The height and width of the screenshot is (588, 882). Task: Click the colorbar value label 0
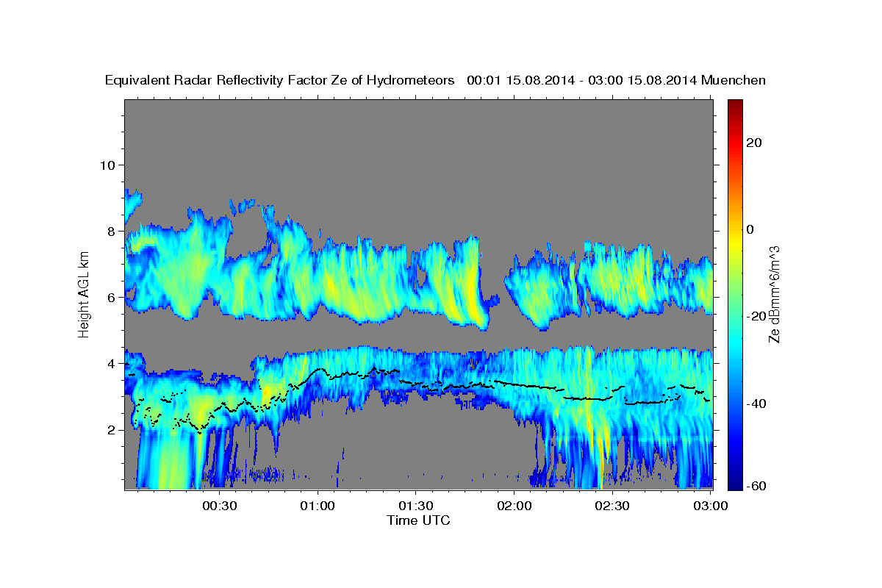click(x=750, y=229)
